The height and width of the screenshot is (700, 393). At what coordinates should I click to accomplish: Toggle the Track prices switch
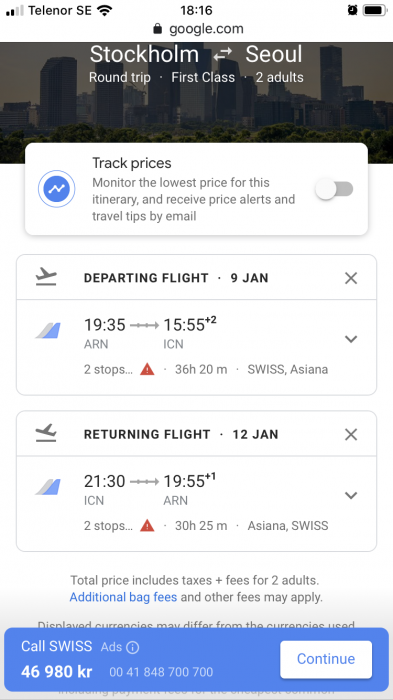(334, 189)
